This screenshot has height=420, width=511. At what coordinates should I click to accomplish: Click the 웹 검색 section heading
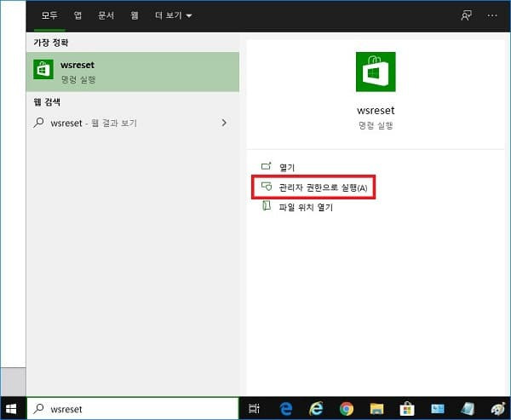point(47,102)
